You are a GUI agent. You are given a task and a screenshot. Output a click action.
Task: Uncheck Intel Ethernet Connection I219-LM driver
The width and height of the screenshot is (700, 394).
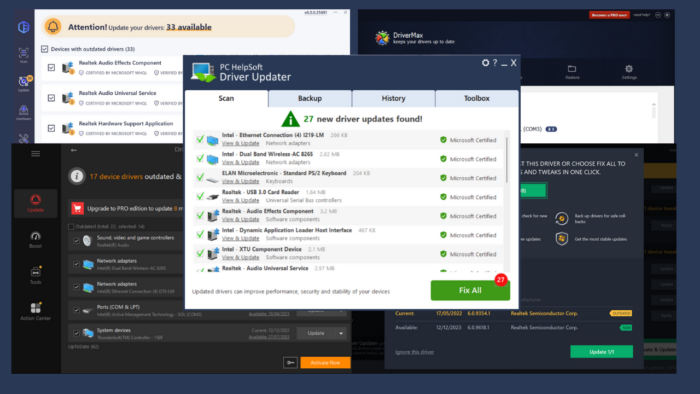point(200,139)
